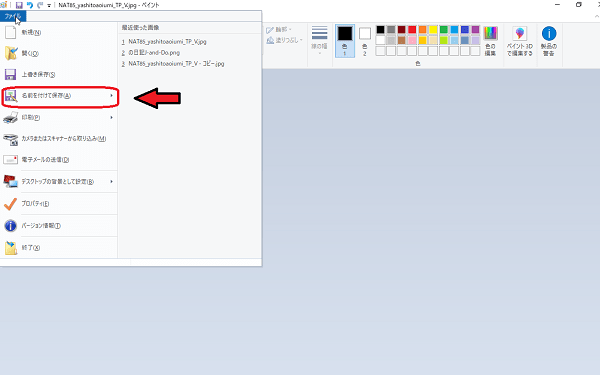Open プロパティ(E) with the checkmark icon
The image size is (600, 375).
tap(59, 204)
